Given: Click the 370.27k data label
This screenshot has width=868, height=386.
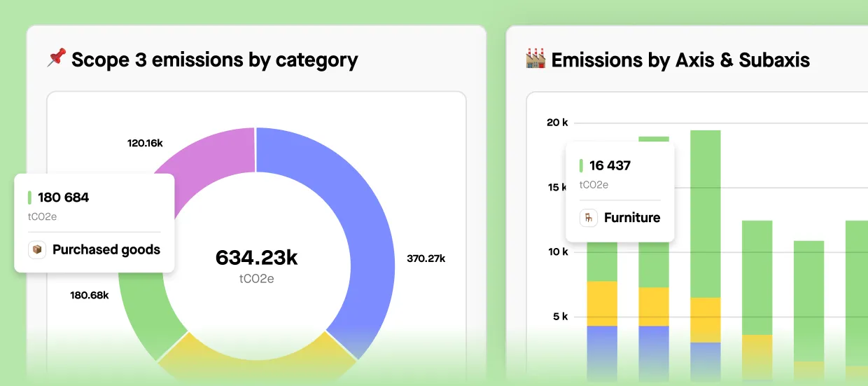Looking at the screenshot, I should (x=426, y=259).
